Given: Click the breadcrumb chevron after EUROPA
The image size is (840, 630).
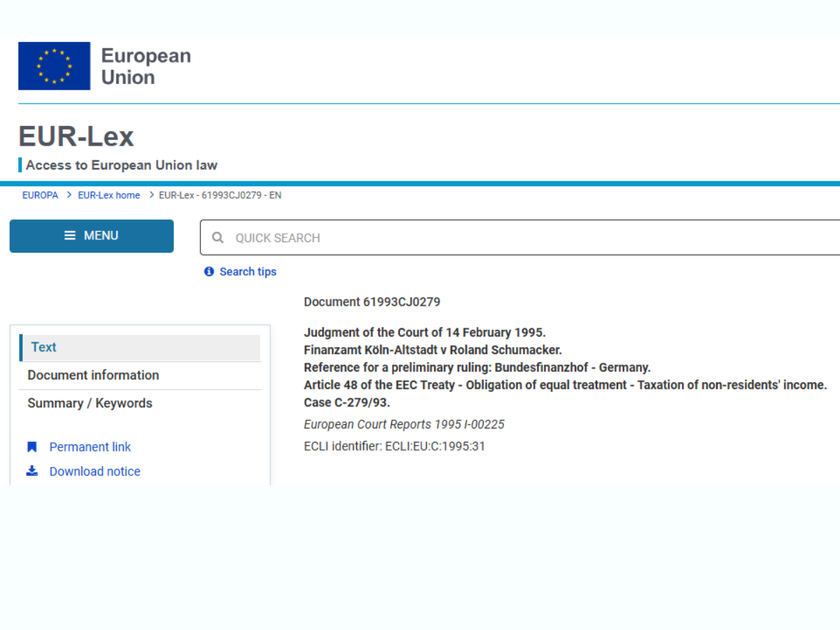Looking at the screenshot, I should [69, 195].
